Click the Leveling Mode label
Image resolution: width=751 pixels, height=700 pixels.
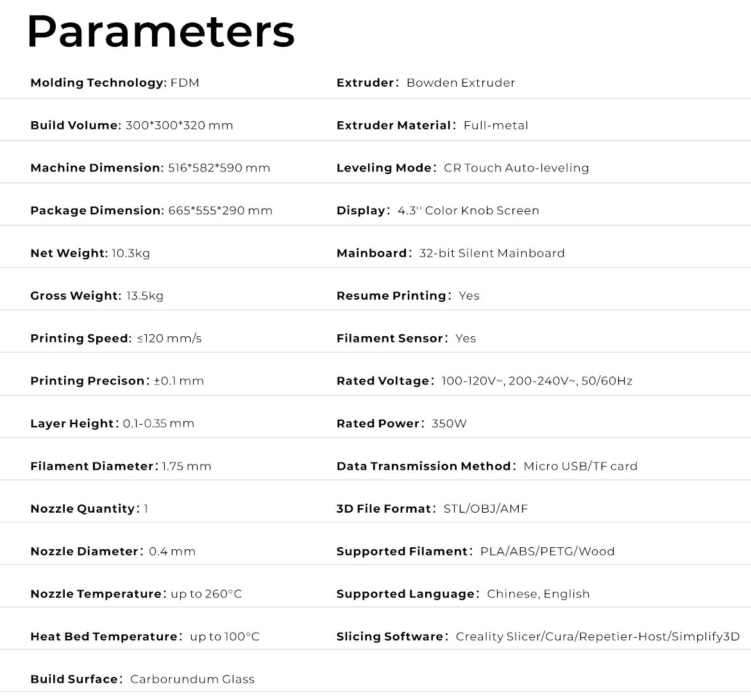click(x=384, y=168)
